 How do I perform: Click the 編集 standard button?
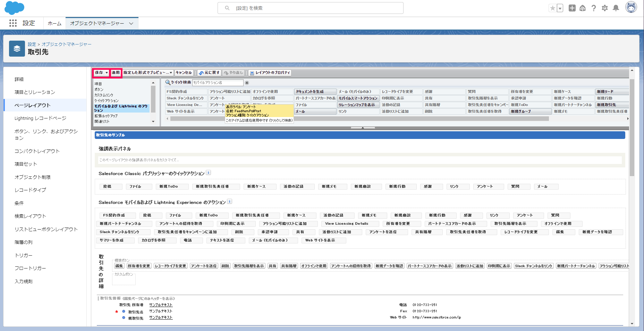119,266
